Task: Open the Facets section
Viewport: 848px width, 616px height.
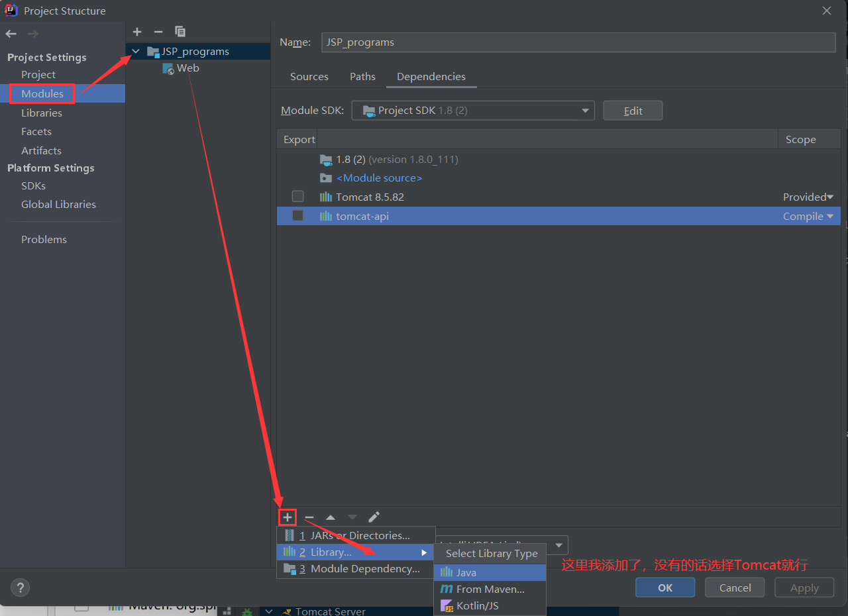Action: (36, 131)
